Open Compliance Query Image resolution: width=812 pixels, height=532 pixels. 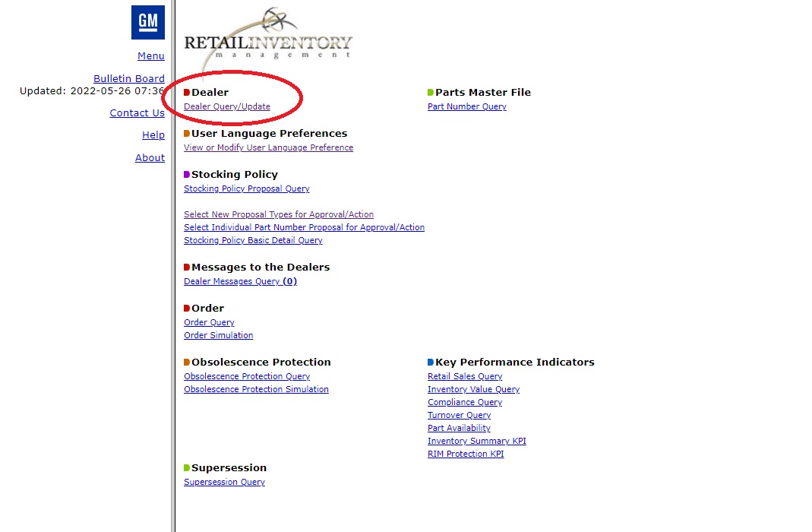465,402
